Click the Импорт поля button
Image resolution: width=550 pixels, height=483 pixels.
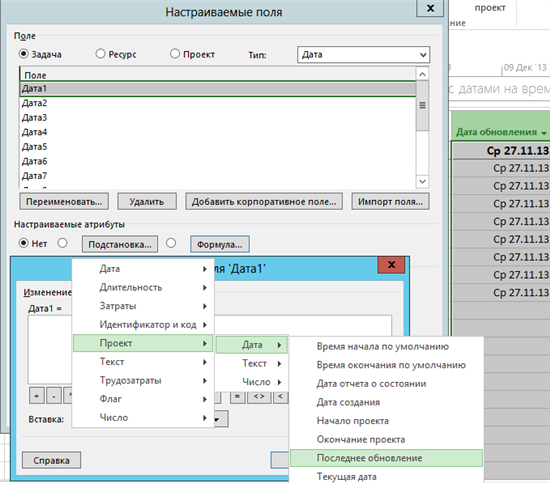point(390,202)
